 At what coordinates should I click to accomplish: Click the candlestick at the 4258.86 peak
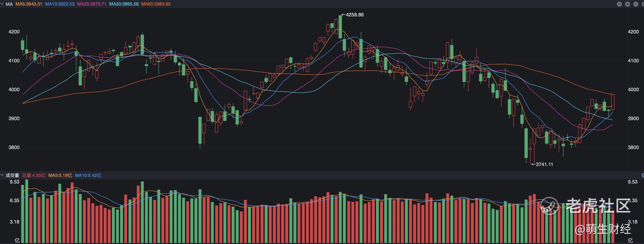(x=340, y=27)
